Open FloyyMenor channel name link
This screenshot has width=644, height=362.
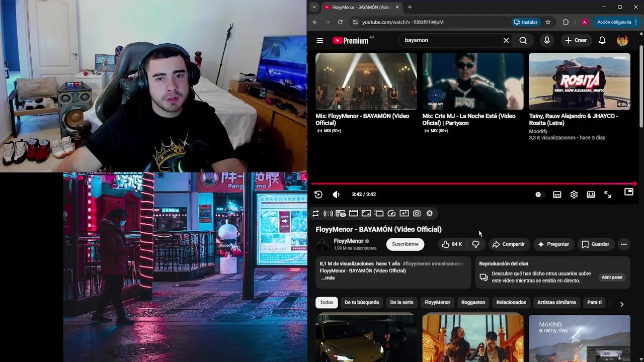click(348, 241)
